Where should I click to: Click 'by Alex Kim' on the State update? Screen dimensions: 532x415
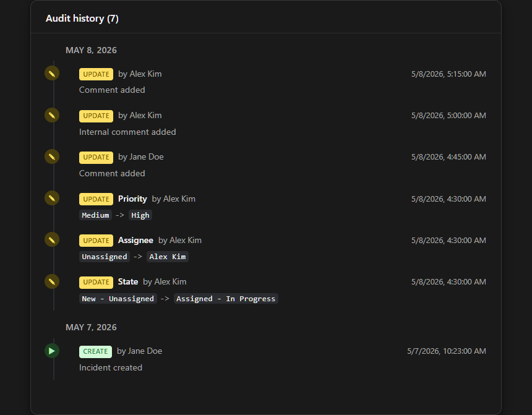165,281
